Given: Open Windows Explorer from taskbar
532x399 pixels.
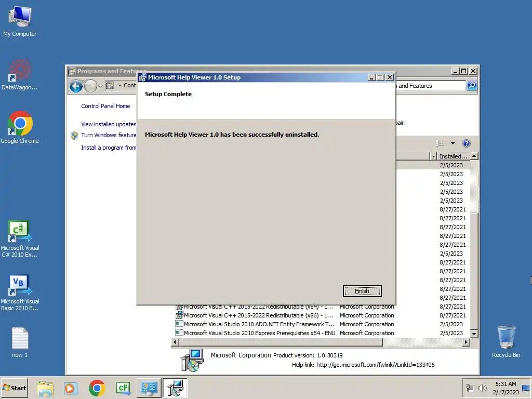Looking at the screenshot, I should click(45, 388).
